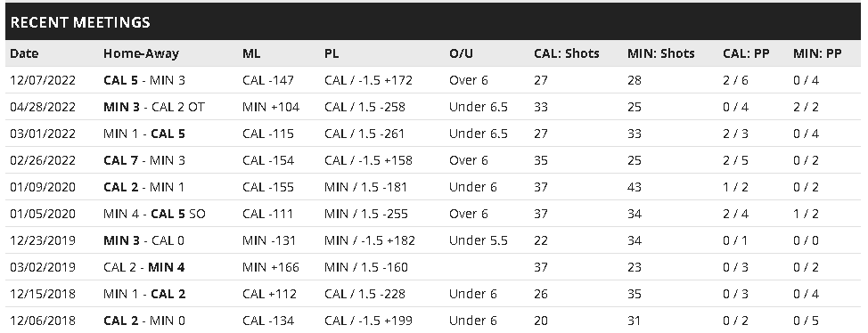Select the 12/07/2022 date cell
Viewport: 868px width, 333px height.
pos(43,80)
